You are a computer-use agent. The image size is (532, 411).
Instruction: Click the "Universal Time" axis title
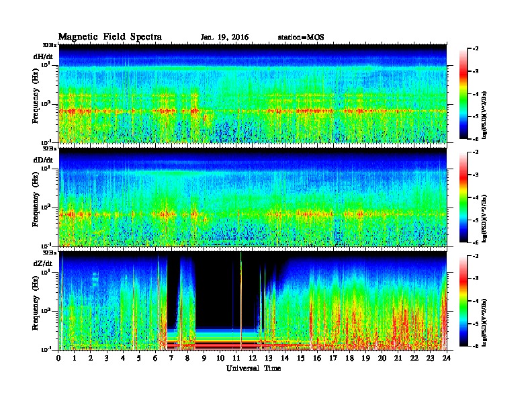coord(254,368)
